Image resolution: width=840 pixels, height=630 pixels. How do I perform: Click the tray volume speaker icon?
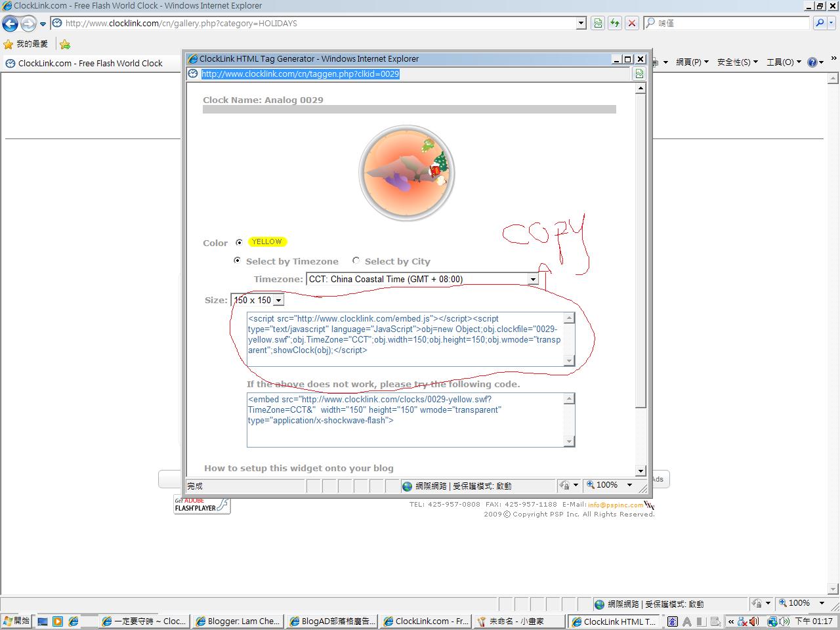point(754,621)
